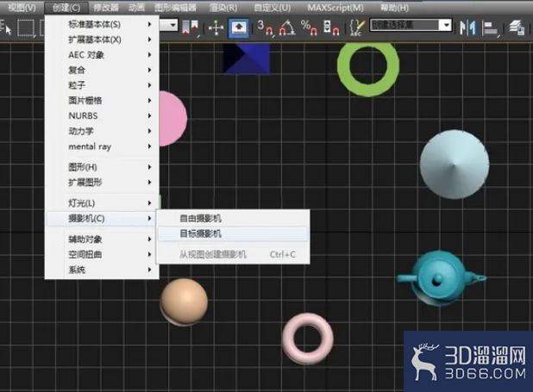This screenshot has width=533, height=392.
Task: Click the mirror tool icon
Action: [467, 28]
